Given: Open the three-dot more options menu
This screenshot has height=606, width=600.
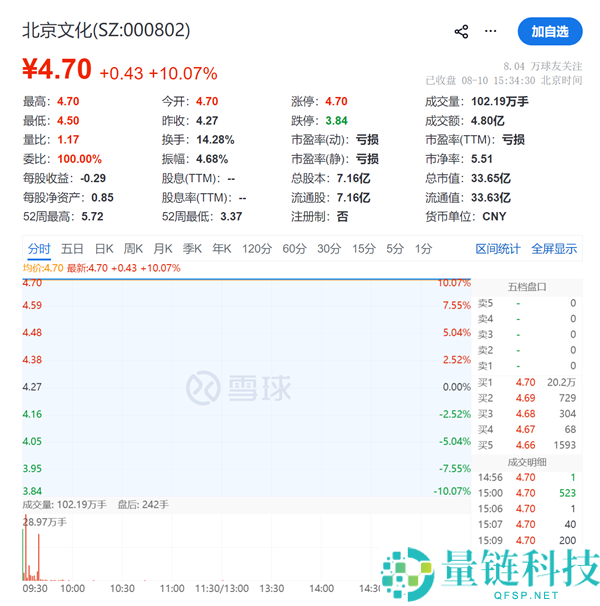Looking at the screenshot, I should pyautogui.click(x=491, y=31).
